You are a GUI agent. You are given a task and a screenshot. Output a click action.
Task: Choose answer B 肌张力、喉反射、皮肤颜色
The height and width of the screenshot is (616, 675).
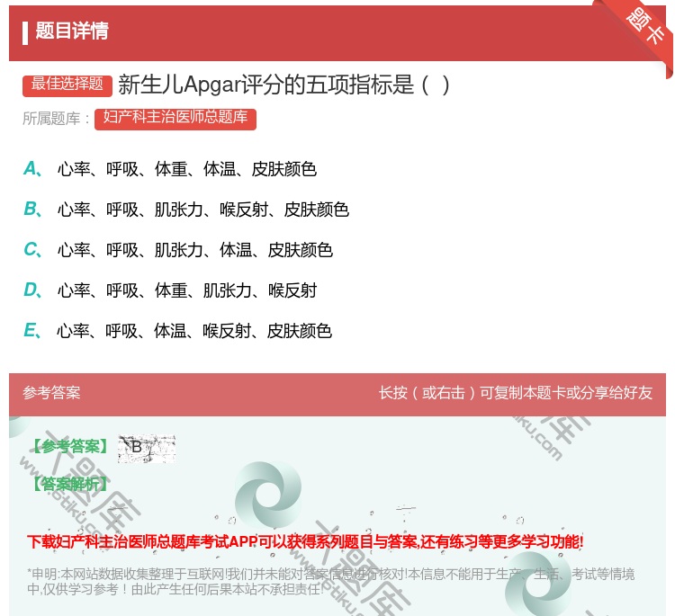(x=202, y=210)
